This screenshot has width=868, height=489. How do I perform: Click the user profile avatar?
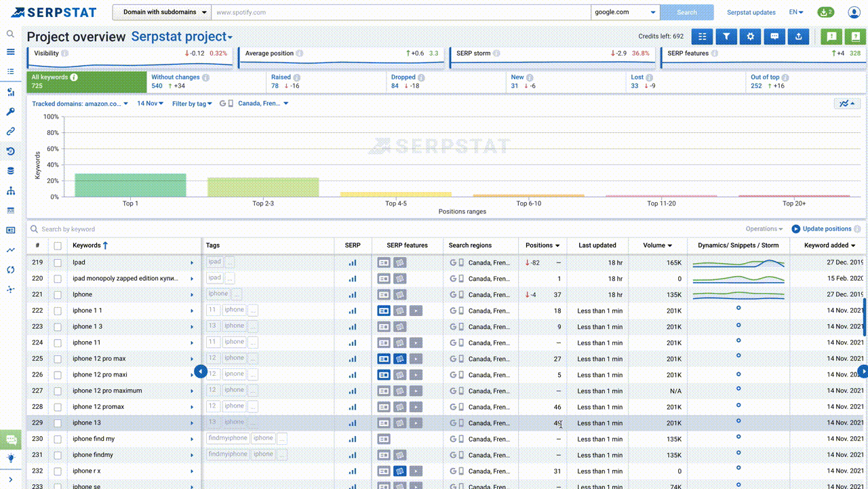(854, 12)
